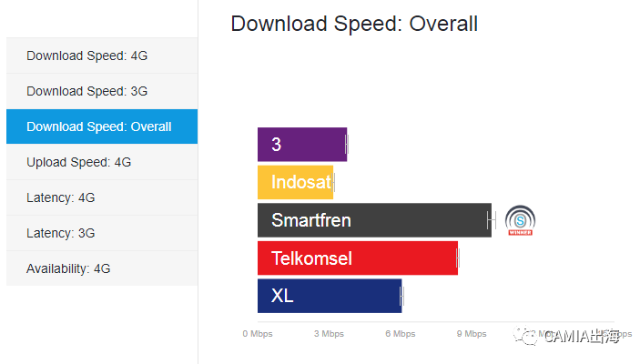Image resolution: width=640 pixels, height=364 pixels.
Task: Select the dark gray Smartfren bar
Action: [374, 221]
